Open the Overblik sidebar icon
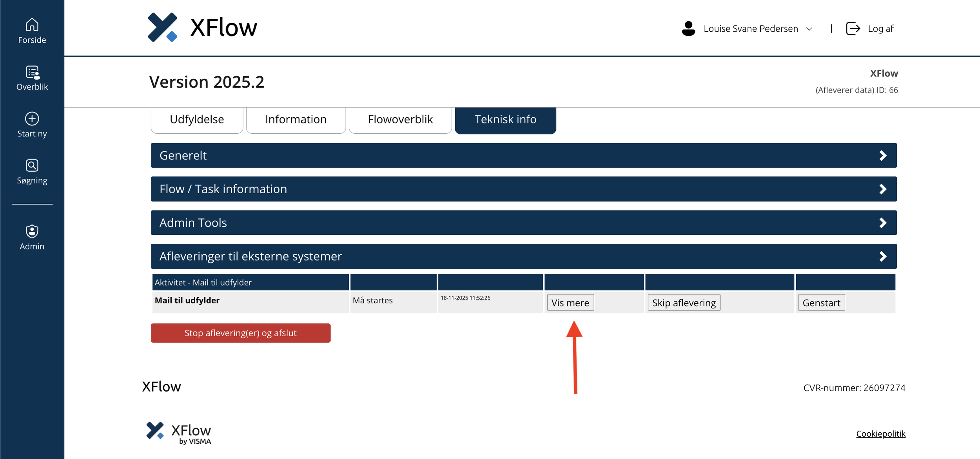The height and width of the screenshot is (459, 980). coord(32,73)
